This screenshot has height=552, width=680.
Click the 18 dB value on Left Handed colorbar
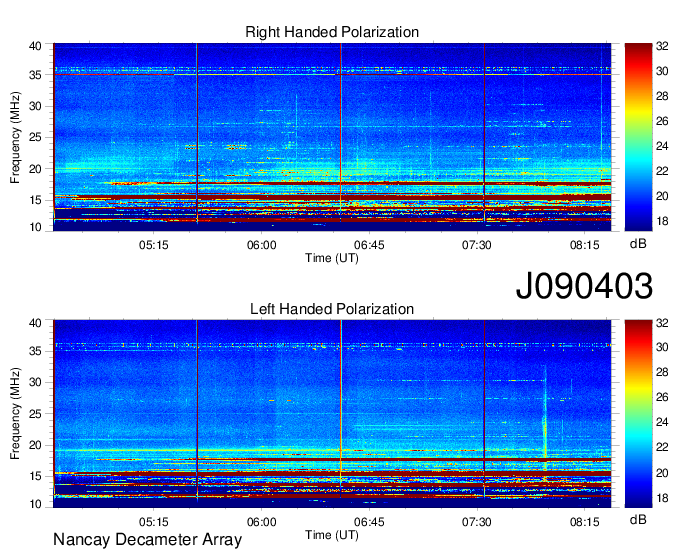click(662, 498)
